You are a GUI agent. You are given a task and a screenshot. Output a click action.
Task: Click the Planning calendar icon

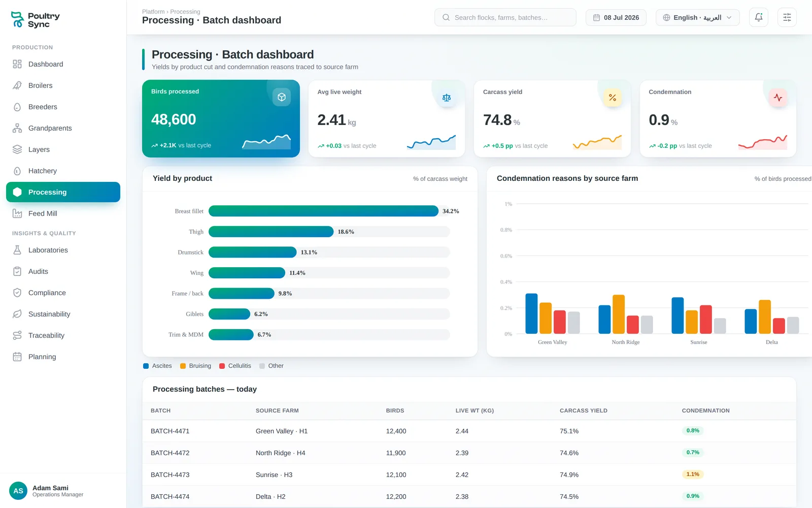(17, 357)
